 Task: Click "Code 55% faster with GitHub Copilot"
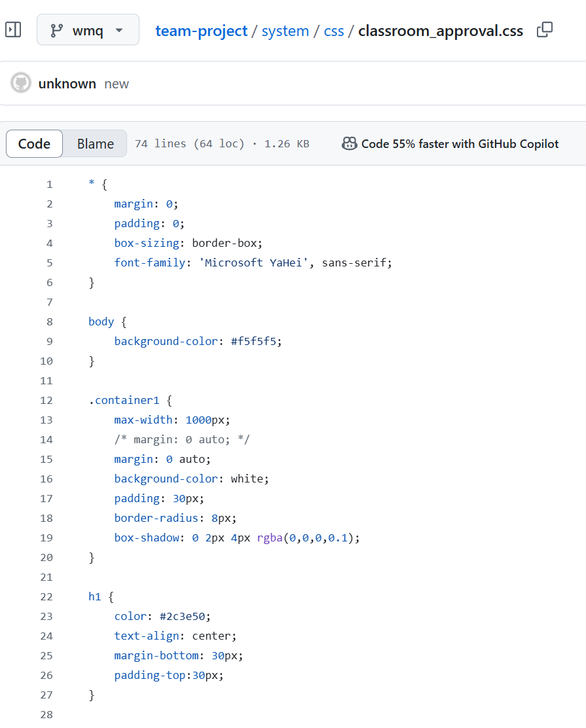[460, 143]
